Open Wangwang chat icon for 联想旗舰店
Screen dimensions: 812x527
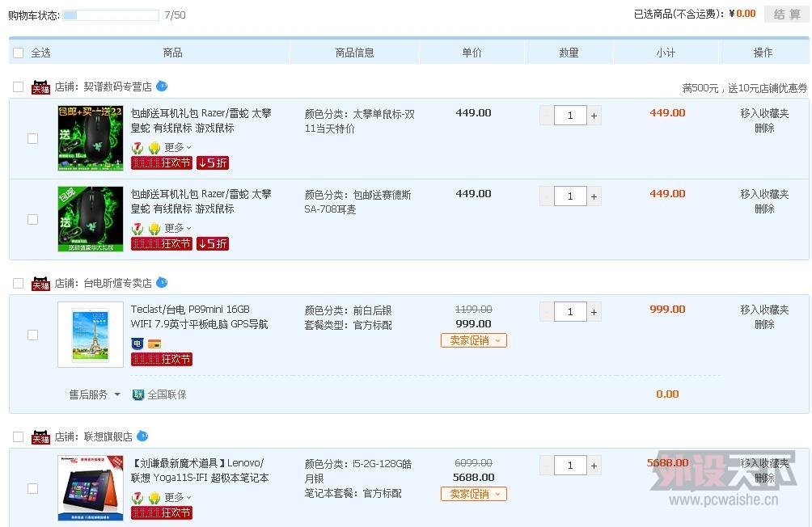[142, 436]
